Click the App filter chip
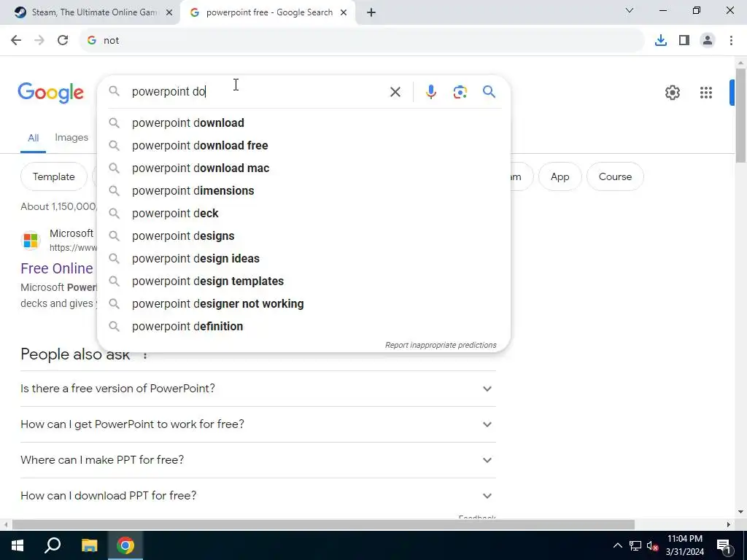This screenshot has width=747, height=560. pos(560,176)
